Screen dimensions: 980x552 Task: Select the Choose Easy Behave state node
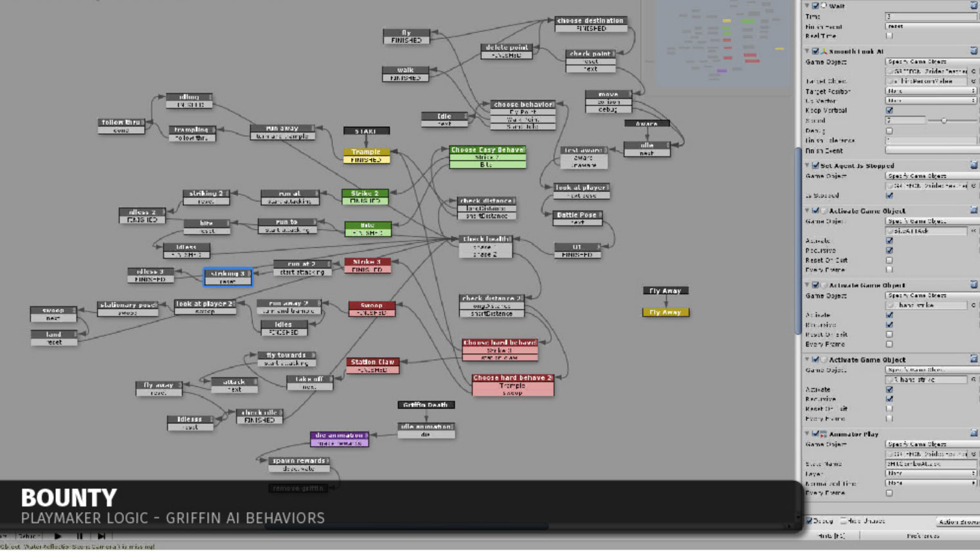click(487, 150)
